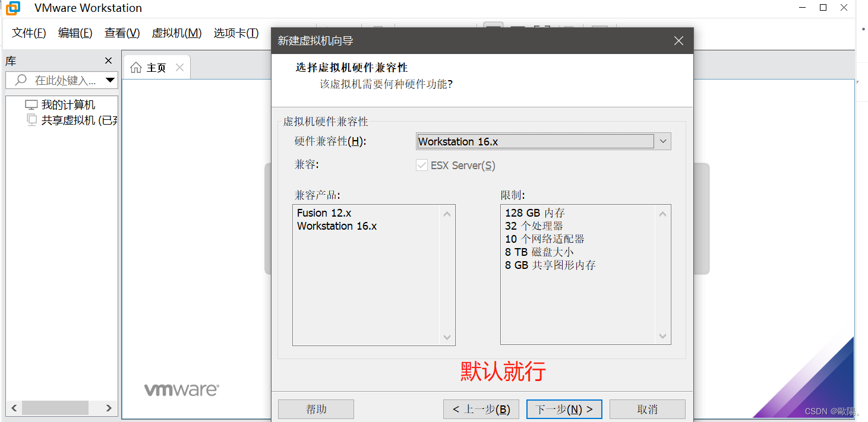Click the 兼容产品 list scroll-up arrow

(447, 214)
